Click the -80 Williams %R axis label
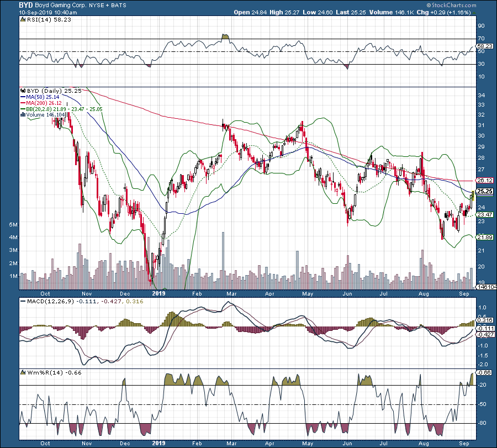The image size is (497, 448). pos(482,423)
